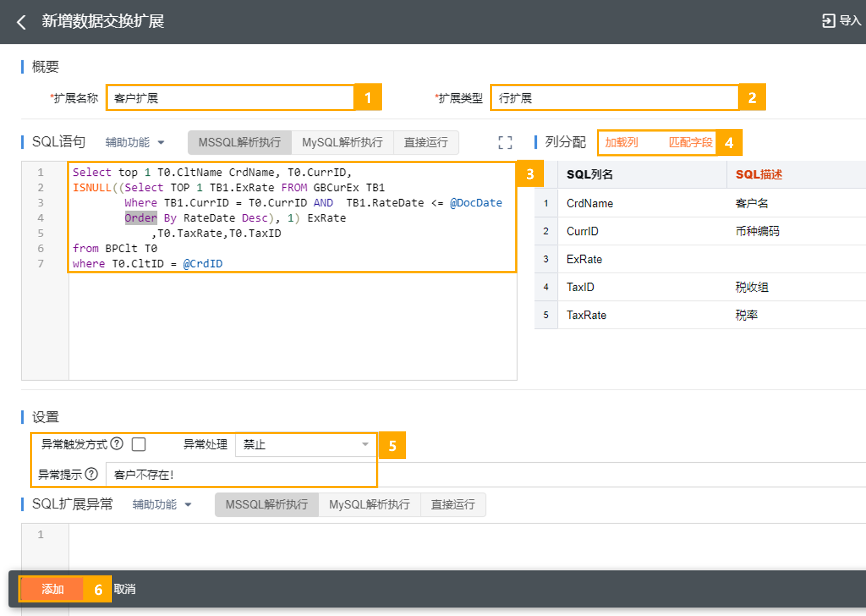The height and width of the screenshot is (616, 866).
Task: Click the highlighted Order keyword in SQL
Action: pos(141,218)
